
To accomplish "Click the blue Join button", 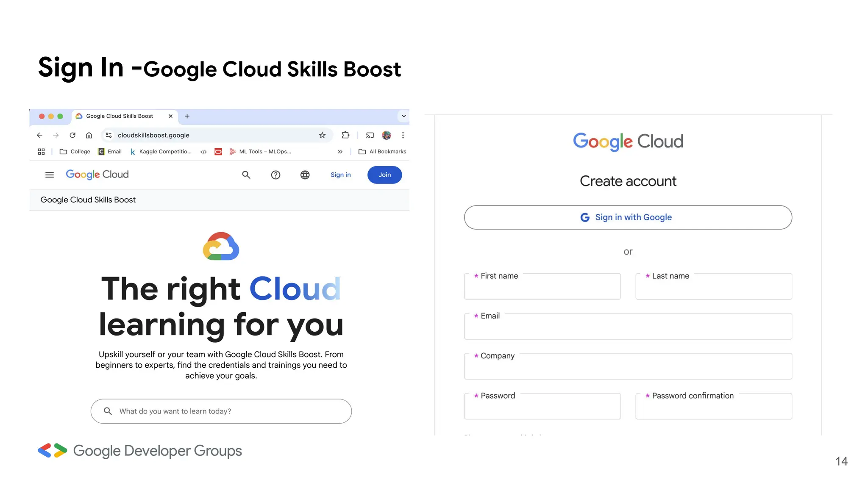I will pyautogui.click(x=384, y=175).
